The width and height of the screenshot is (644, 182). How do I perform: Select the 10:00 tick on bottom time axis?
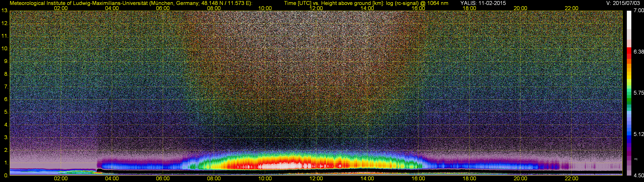[x=265, y=179]
